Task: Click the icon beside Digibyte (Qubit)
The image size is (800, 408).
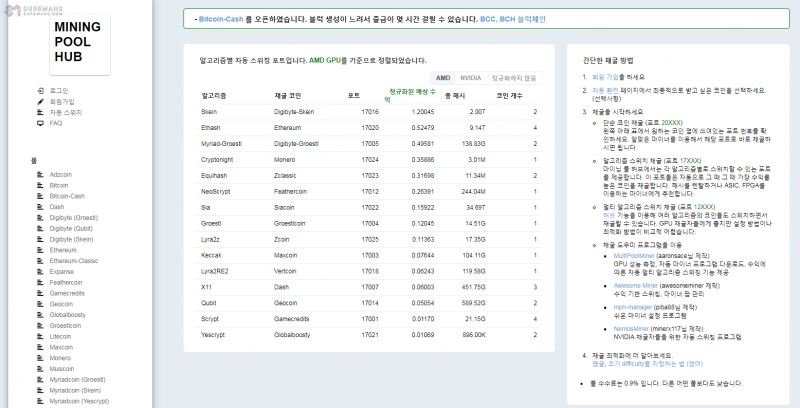Action: tap(41, 228)
